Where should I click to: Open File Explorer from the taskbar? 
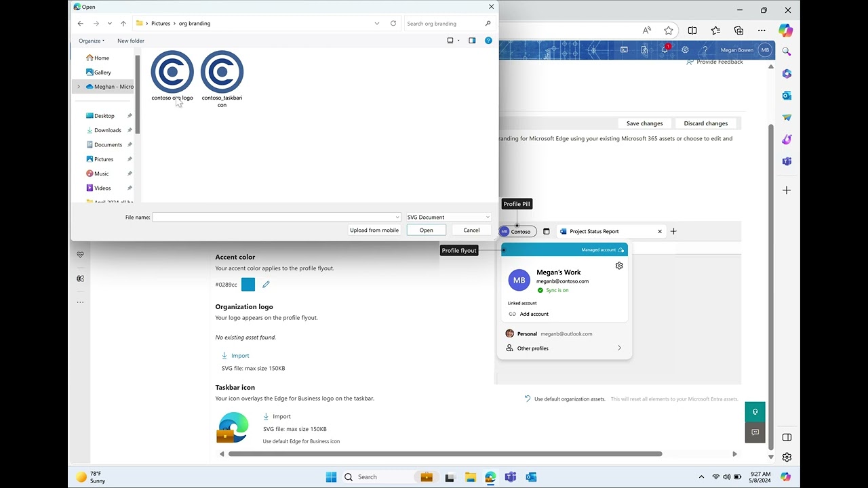[470, 477]
